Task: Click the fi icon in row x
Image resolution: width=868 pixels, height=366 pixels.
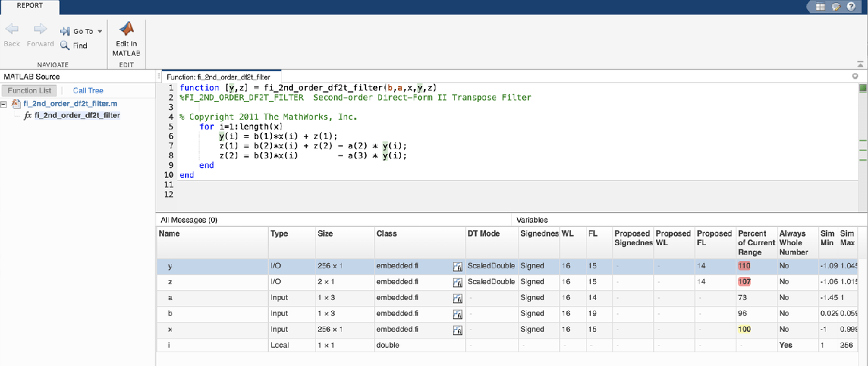Action: 457,330
